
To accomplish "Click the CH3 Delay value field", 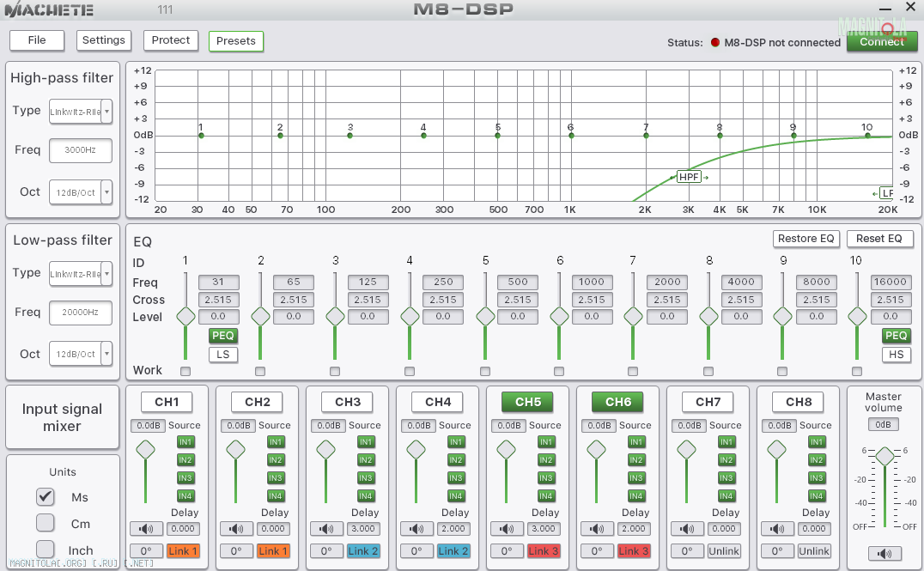I will pos(363,529).
